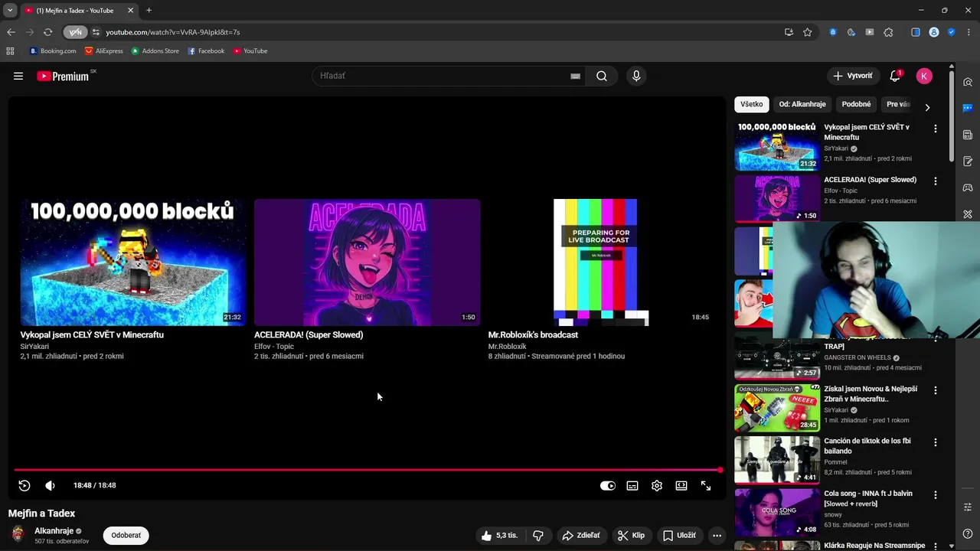The width and height of the screenshot is (980, 551).
Task: Click the VPN badge in address bar
Action: pyautogui.click(x=75, y=32)
